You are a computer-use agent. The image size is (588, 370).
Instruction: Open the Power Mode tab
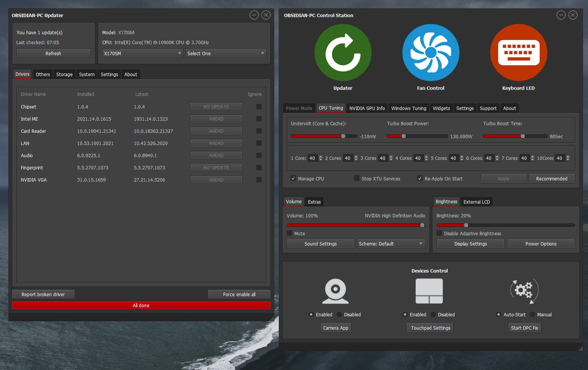pos(299,108)
